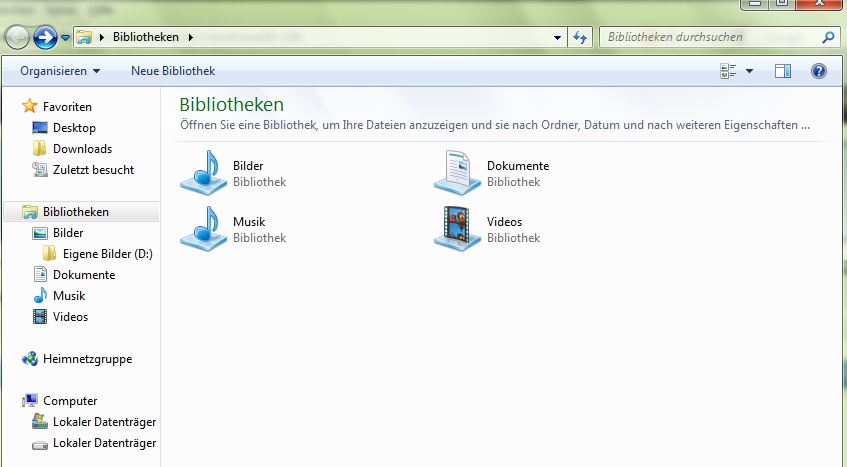This screenshot has width=847, height=467.
Task: Click the Musik library large icon
Action: tap(204, 228)
